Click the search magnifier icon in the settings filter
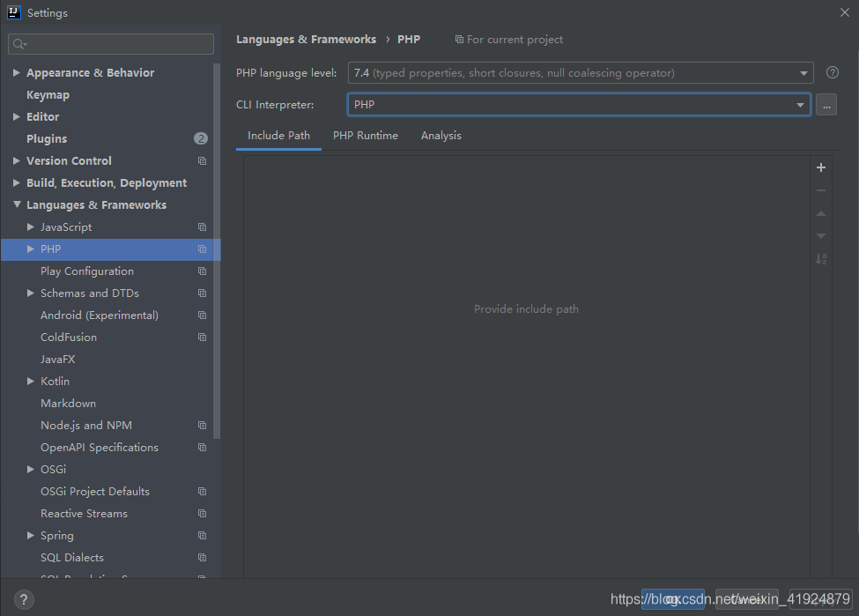The width and height of the screenshot is (859, 616). [x=19, y=44]
